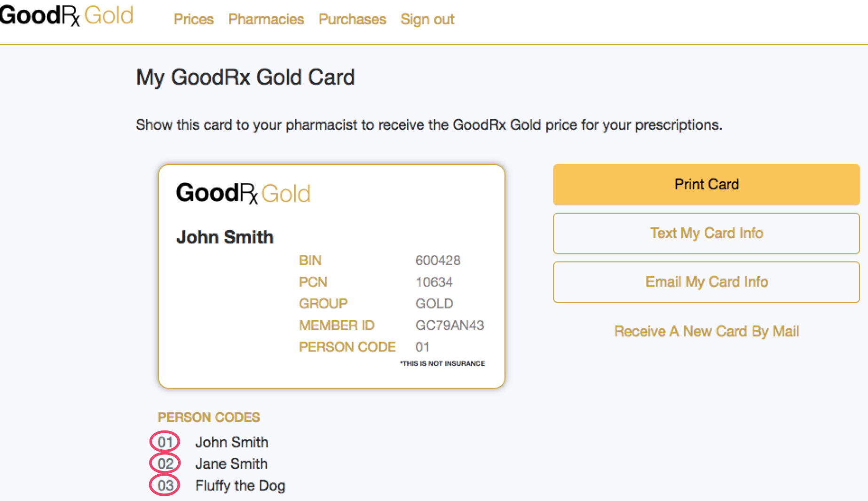
Task: Sign out of the account
Action: pyautogui.click(x=427, y=19)
